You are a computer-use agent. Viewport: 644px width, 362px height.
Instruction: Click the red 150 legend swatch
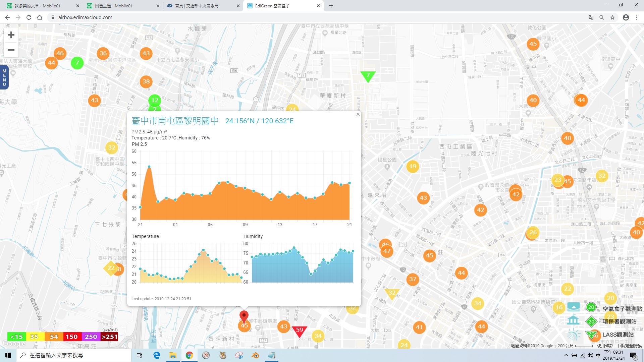coord(72,337)
